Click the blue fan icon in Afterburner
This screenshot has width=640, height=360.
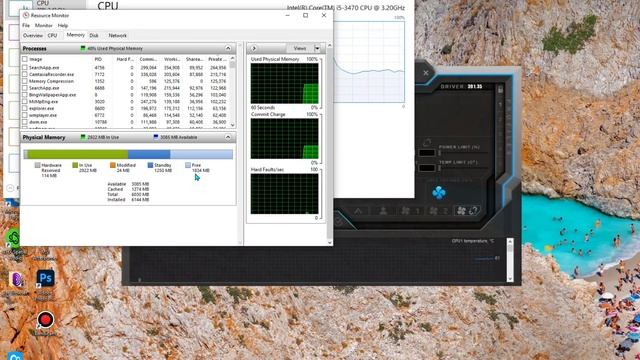439,192
